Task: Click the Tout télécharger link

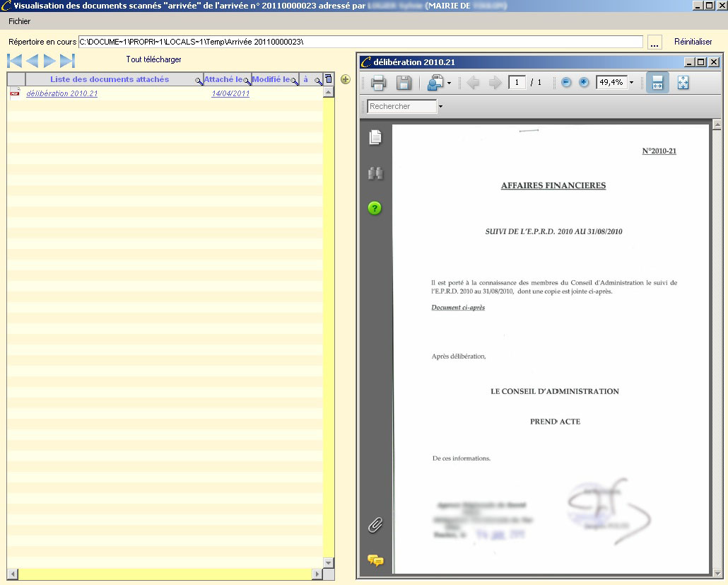Action: point(153,59)
